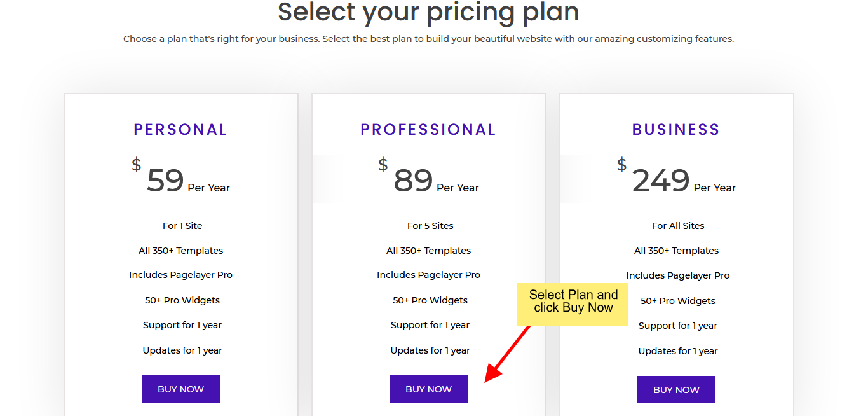Viewport: 868px width, 416px height.
Task: Click the 'Select your pricing plan' heading
Action: pos(428,11)
